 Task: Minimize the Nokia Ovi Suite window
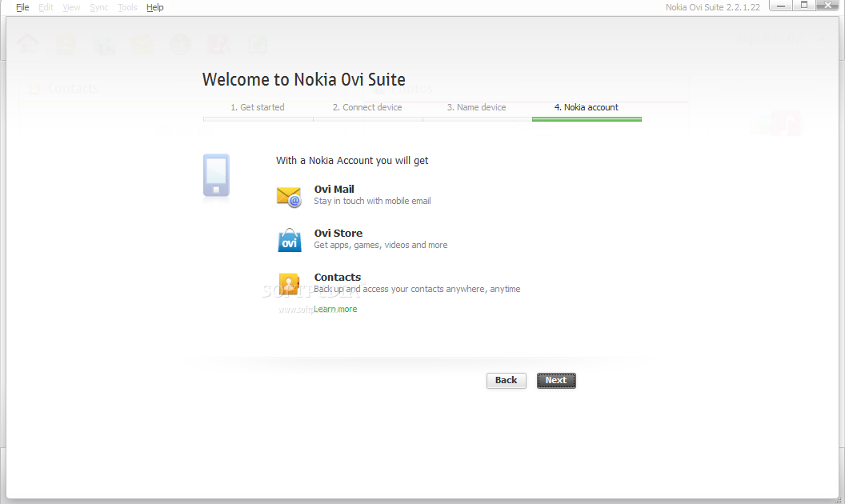point(781,6)
